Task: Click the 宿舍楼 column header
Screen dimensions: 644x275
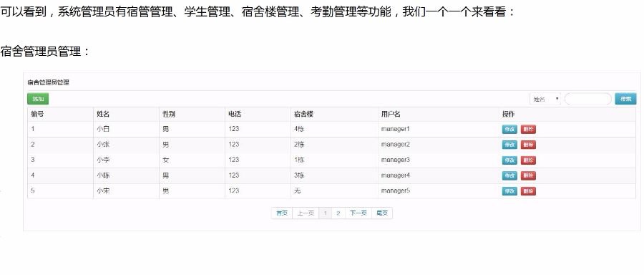Action: (304, 114)
